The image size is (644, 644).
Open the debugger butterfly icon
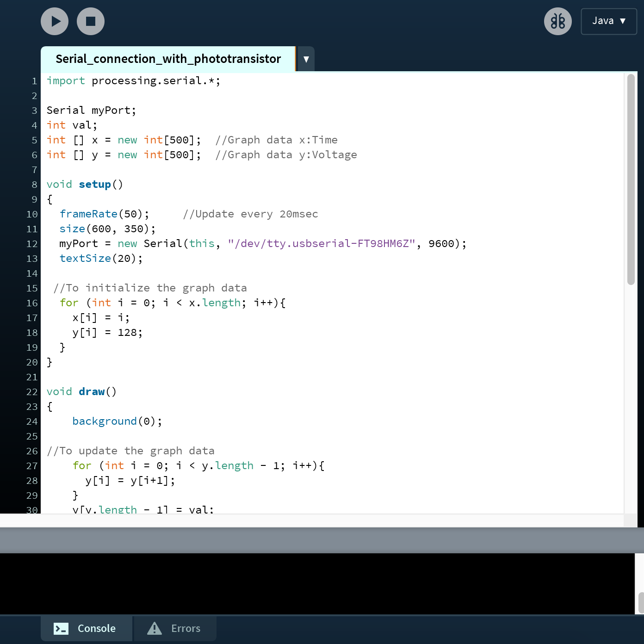(x=558, y=21)
